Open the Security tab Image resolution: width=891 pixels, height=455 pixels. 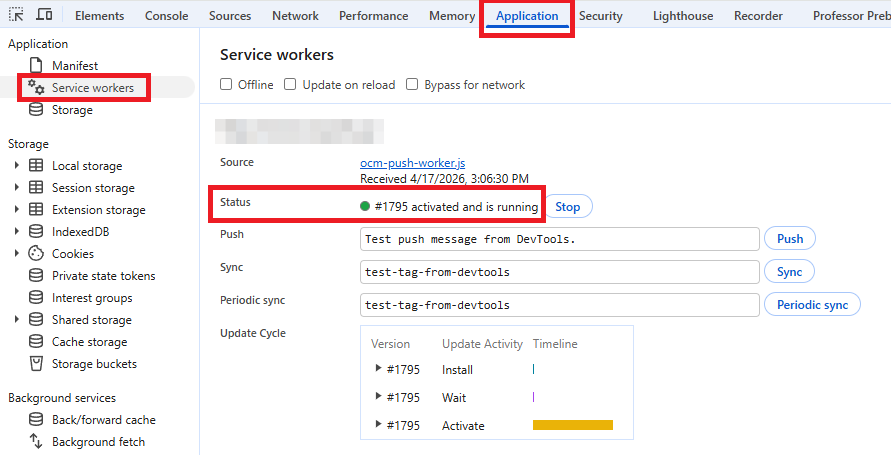(601, 16)
